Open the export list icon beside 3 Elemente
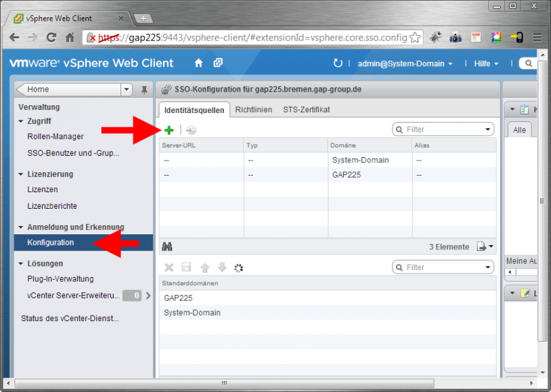551x392 pixels. tap(485, 247)
